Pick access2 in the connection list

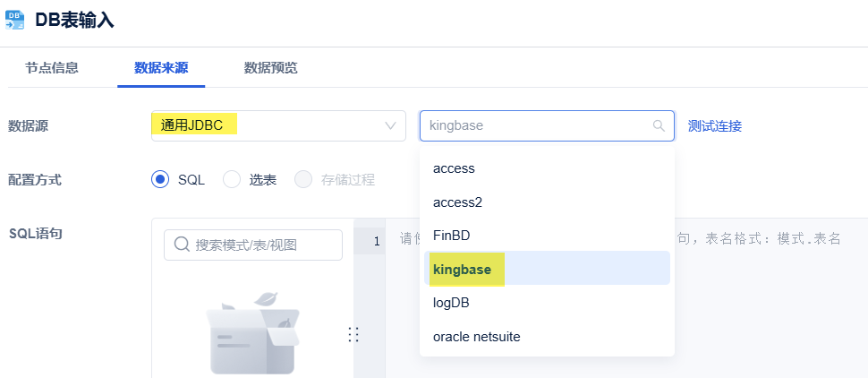[457, 202]
